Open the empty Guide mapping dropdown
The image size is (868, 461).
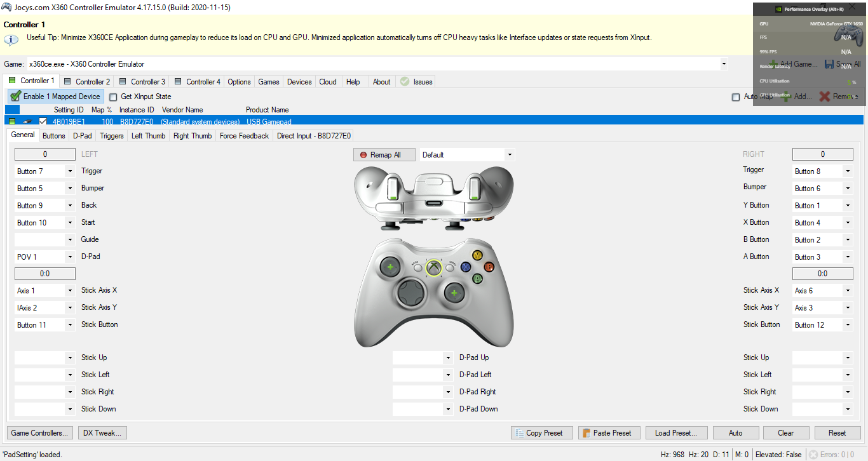pos(70,240)
